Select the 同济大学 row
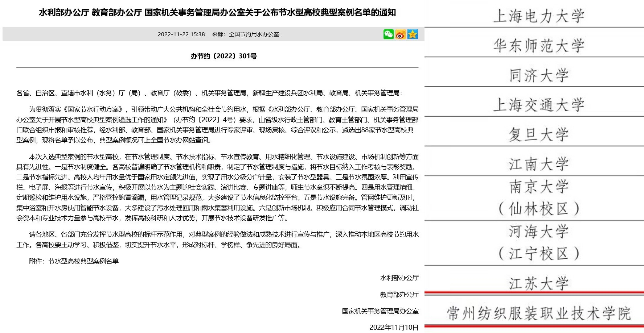The width and height of the screenshot is (644, 333). [539, 76]
